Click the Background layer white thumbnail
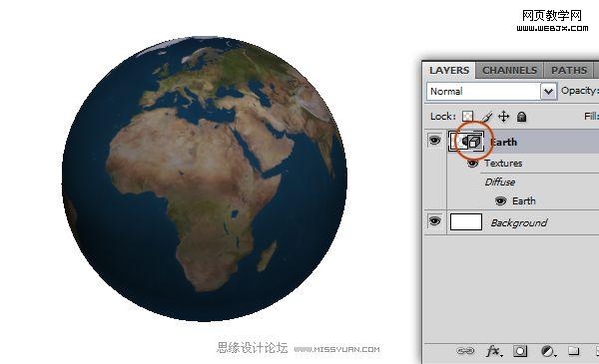Image resolution: width=599 pixels, height=364 pixels. click(466, 222)
